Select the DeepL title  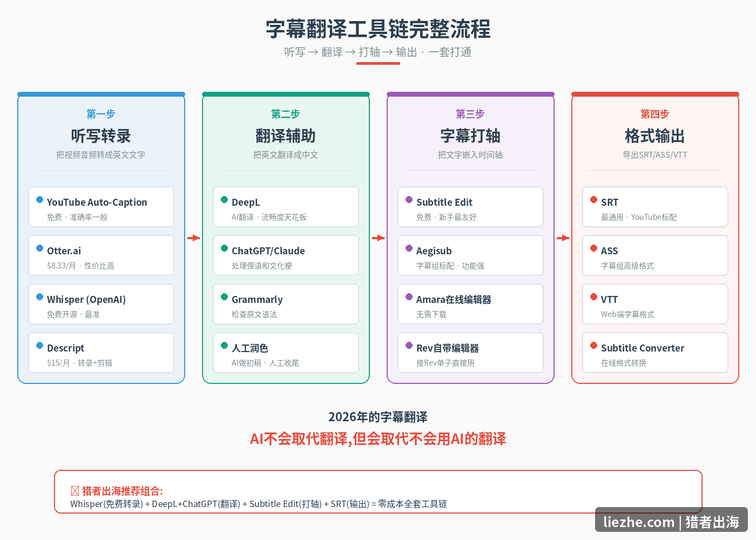coord(246,202)
